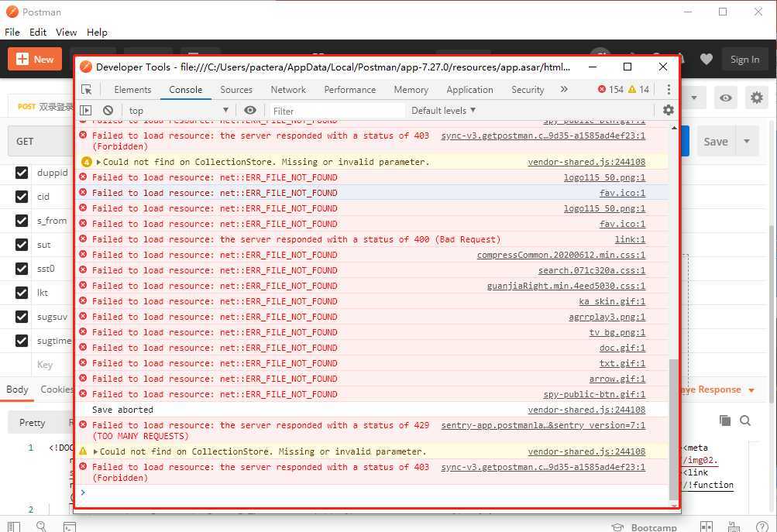The height and width of the screenshot is (532, 777).
Task: Switch to the Performance tab
Action: tap(350, 90)
